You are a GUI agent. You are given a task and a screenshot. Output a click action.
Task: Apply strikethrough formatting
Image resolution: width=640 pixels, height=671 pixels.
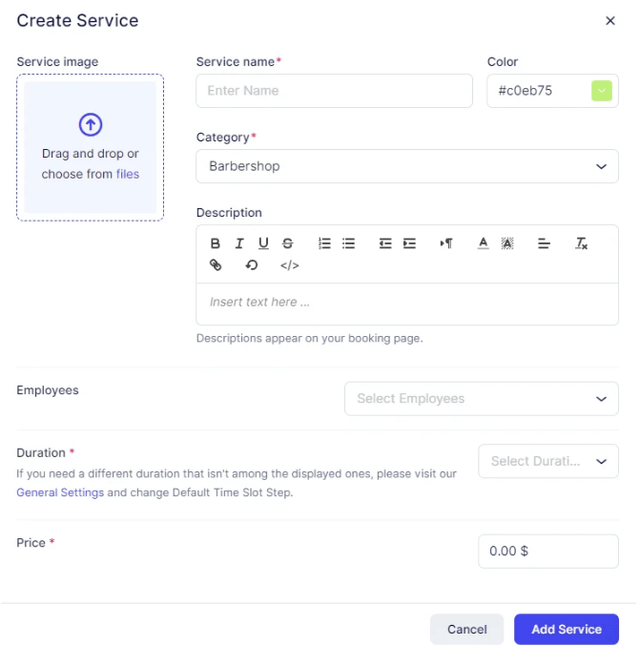click(x=287, y=244)
